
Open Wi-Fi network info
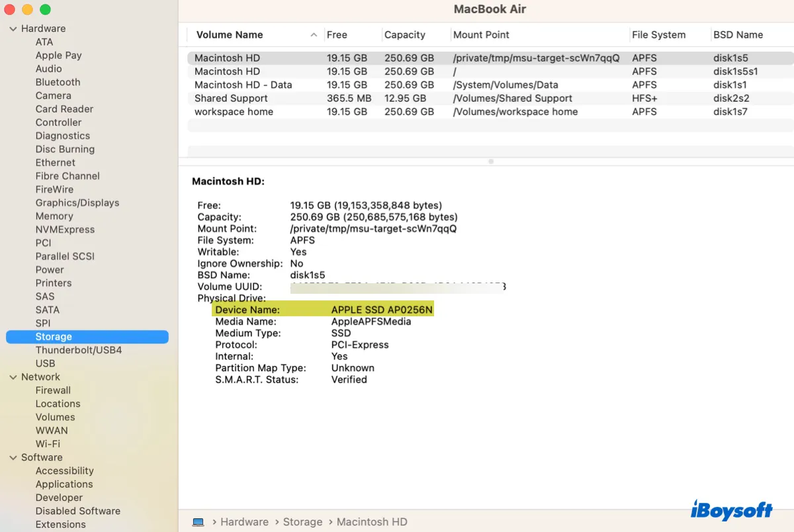coord(48,444)
